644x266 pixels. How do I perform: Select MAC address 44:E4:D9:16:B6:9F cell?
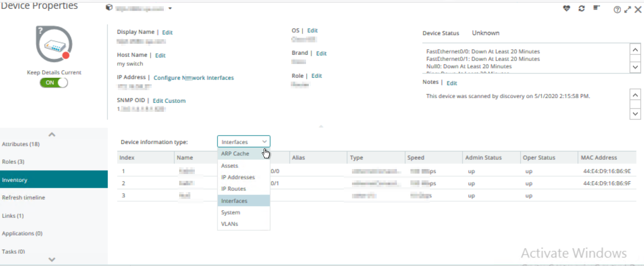607,183
